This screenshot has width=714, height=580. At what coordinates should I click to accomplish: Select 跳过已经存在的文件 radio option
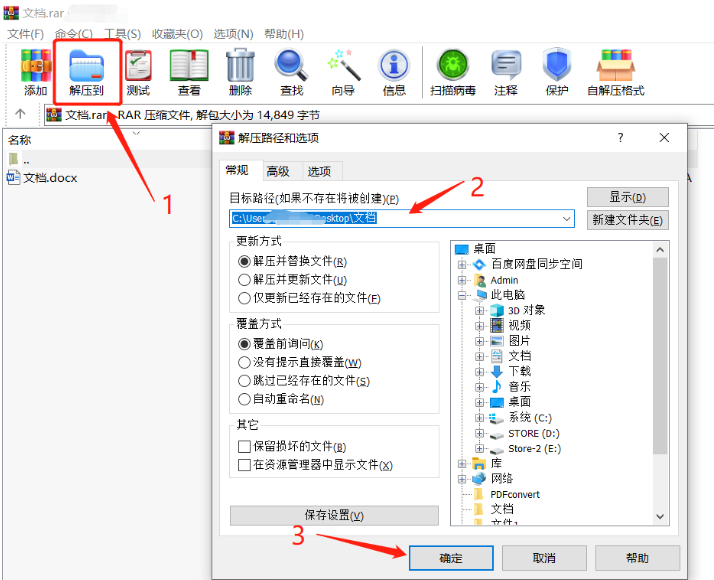pyautogui.click(x=245, y=381)
